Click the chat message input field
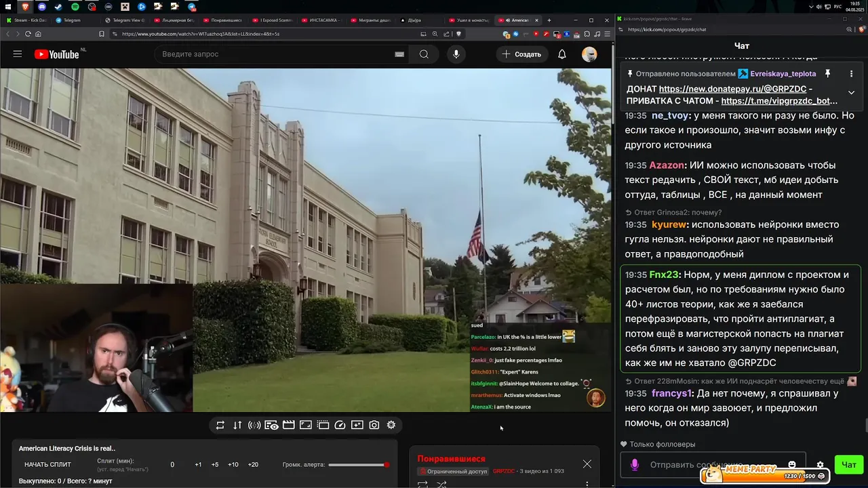Viewport: 868px width, 488px height. click(x=712, y=465)
